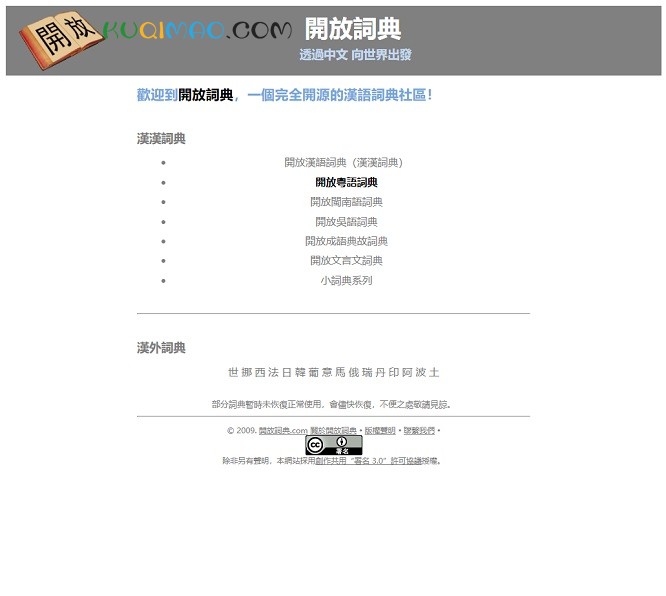Screen dimensions: 666x596
Task: Click the Creative Commons 署名 license badge
Action: click(334, 445)
